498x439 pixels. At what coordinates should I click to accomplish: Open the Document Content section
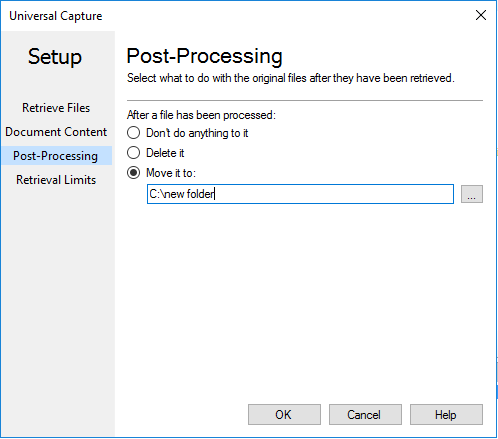56,132
